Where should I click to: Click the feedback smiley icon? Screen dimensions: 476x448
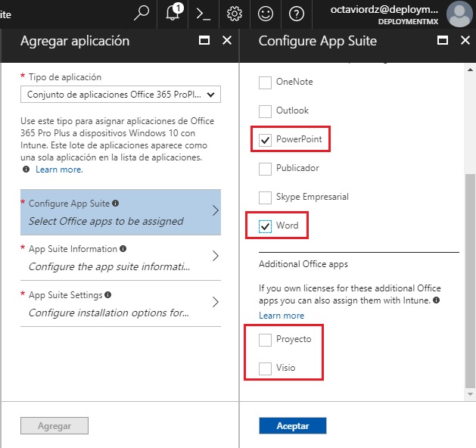[x=266, y=13]
